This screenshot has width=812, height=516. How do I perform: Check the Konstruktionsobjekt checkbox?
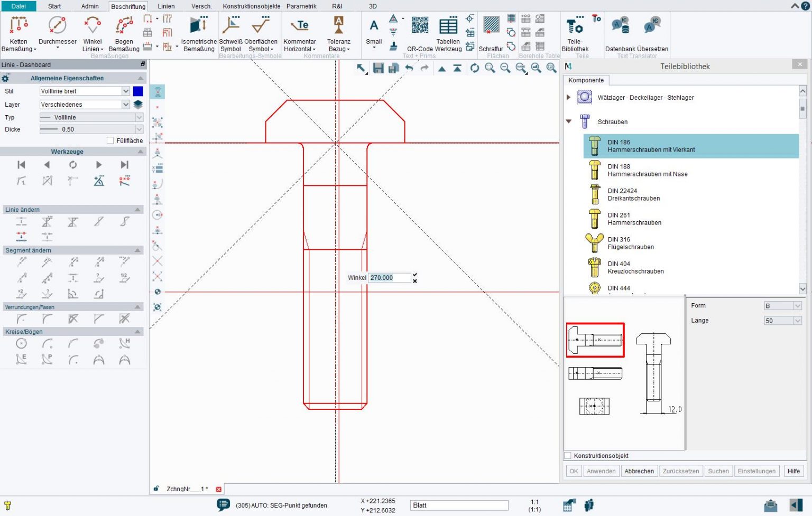tap(568, 455)
